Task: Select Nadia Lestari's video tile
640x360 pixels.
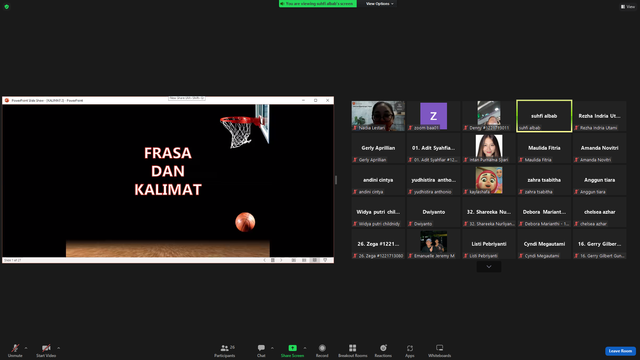Action: 378,116
